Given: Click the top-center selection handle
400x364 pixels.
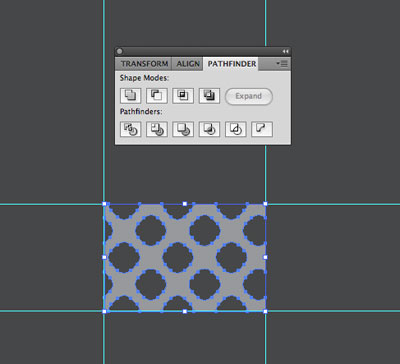Looking at the screenshot, I should [x=185, y=204].
